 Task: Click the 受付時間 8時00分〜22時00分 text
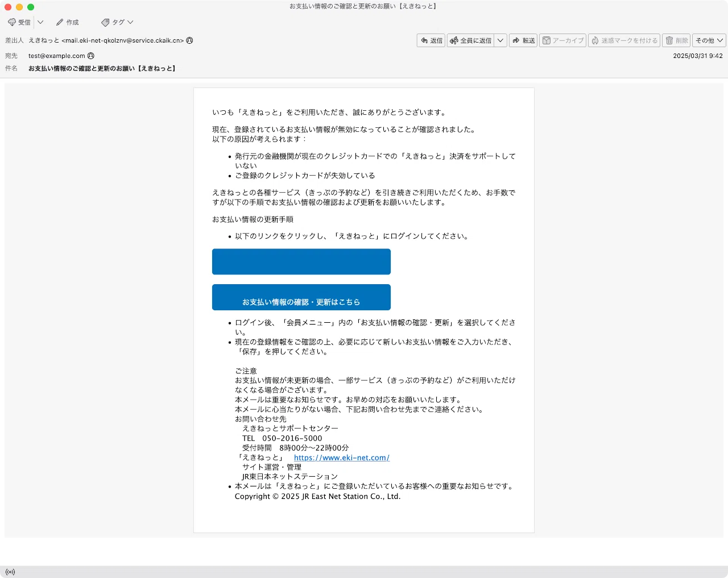pyautogui.click(x=296, y=448)
